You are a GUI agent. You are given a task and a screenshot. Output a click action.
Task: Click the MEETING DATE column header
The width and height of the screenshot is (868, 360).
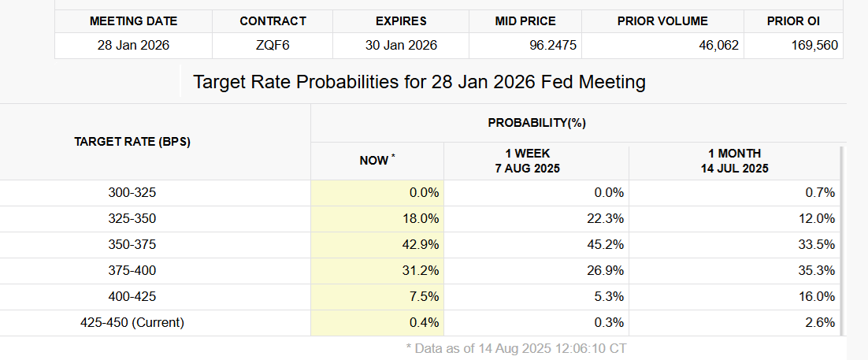[133, 21]
